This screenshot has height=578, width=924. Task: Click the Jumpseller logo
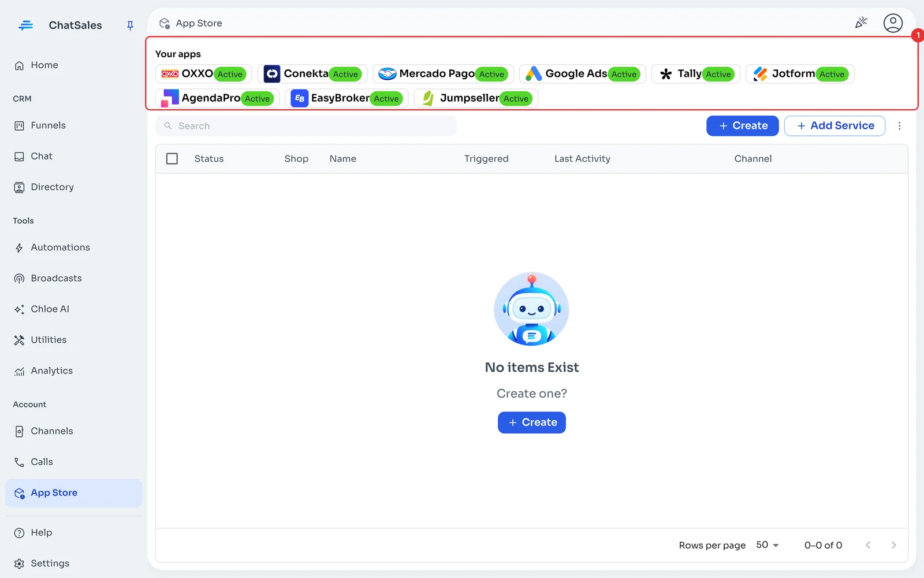coord(428,98)
